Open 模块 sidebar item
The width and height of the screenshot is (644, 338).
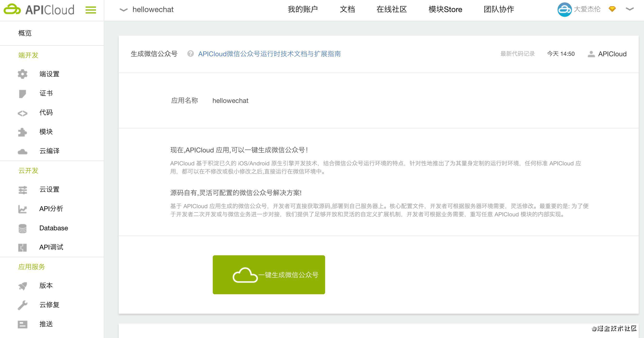(46, 132)
